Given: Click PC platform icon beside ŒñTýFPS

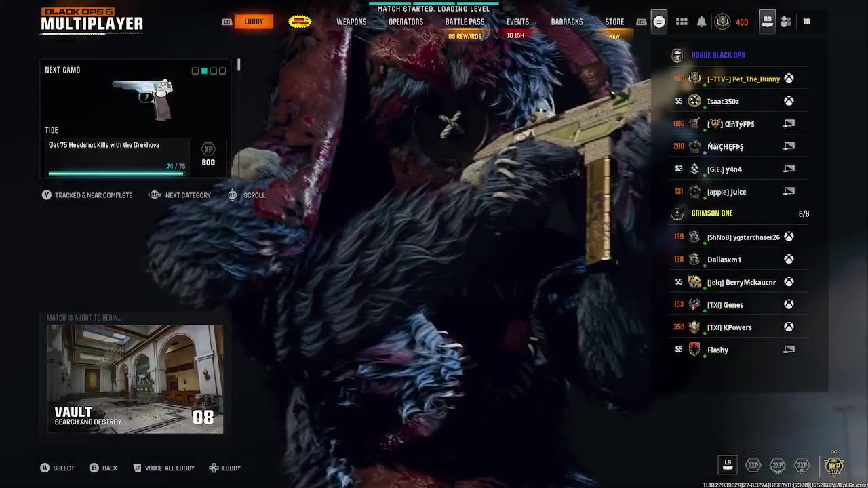Looking at the screenshot, I should pos(789,123).
